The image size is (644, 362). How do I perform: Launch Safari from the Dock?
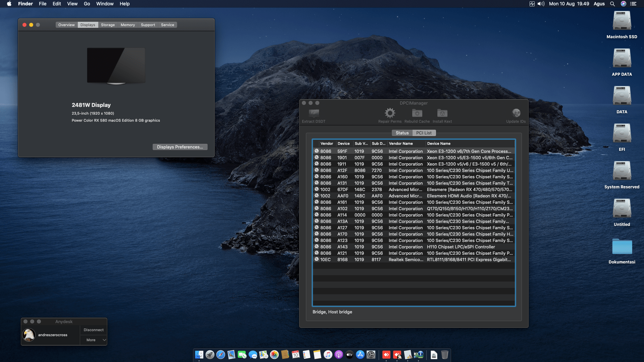221,355
